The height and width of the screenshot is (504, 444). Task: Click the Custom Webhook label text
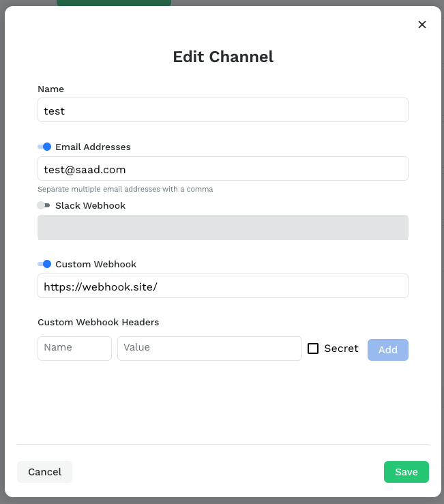pos(95,264)
